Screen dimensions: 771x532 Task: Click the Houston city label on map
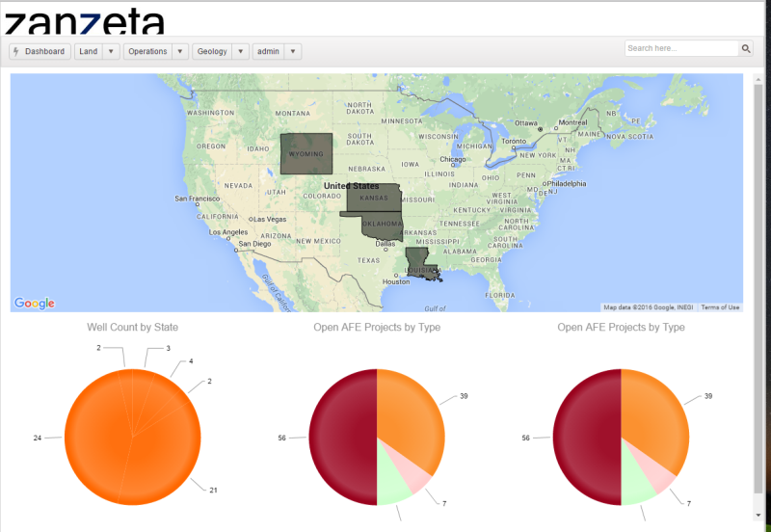(396, 281)
